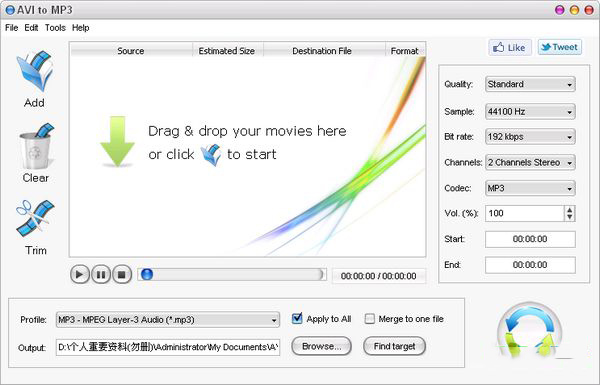The height and width of the screenshot is (385, 600).
Task: Click the Destination File column header
Action: coord(323,51)
